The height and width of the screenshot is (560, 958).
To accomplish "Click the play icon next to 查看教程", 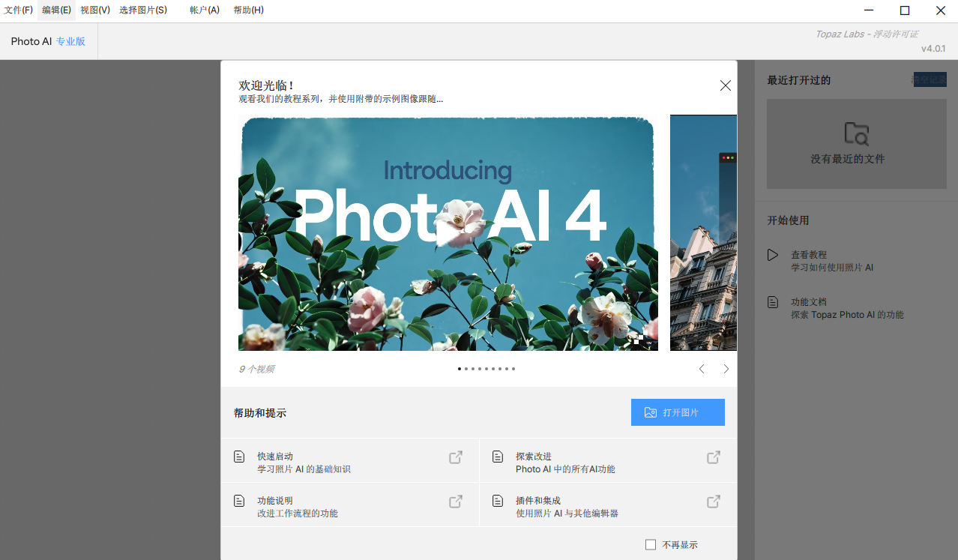I will pyautogui.click(x=773, y=255).
